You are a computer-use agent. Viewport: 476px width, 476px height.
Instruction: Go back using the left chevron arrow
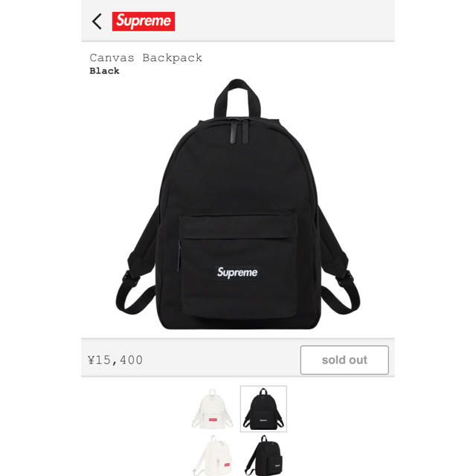[97, 22]
